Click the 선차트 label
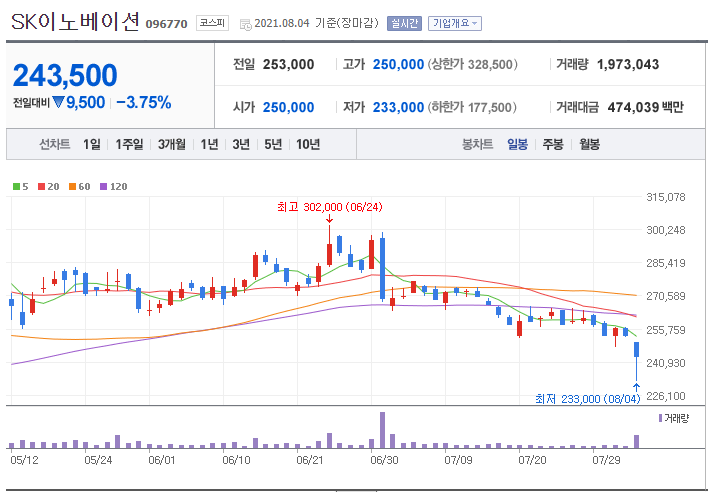The width and height of the screenshot is (708, 492). click(x=55, y=144)
